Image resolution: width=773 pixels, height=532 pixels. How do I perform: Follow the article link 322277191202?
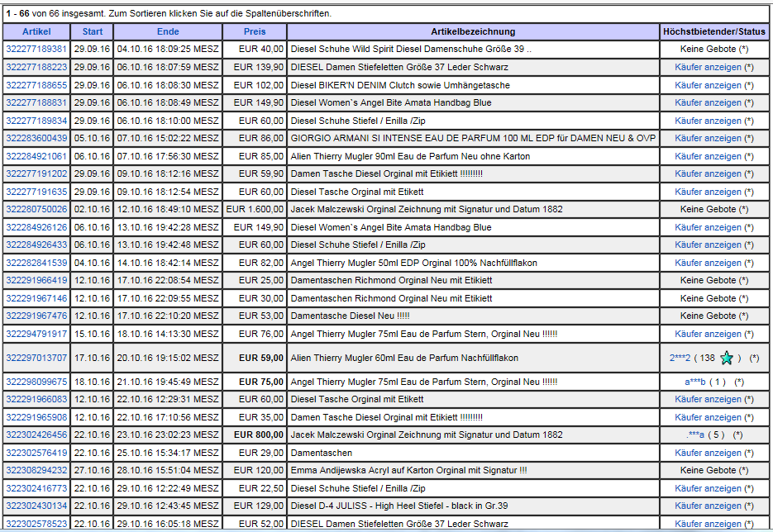tap(36, 173)
